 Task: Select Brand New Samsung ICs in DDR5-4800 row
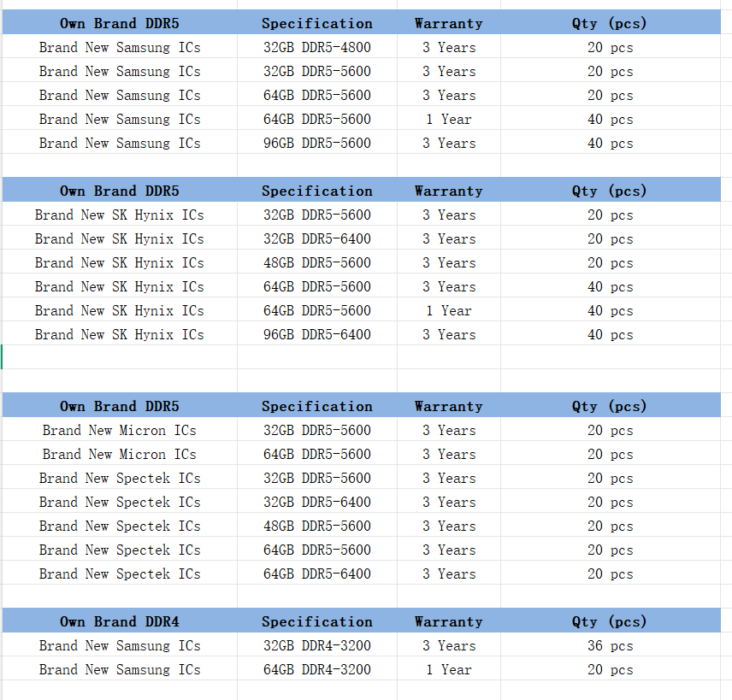pyautogui.click(x=120, y=47)
